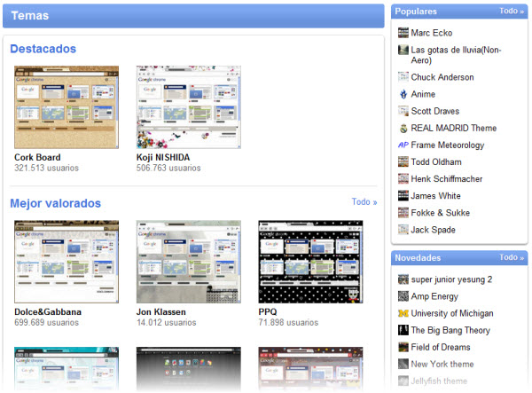This screenshot has width=532, height=393.
Task: Click the Destacados section heading
Action: pyautogui.click(x=43, y=49)
